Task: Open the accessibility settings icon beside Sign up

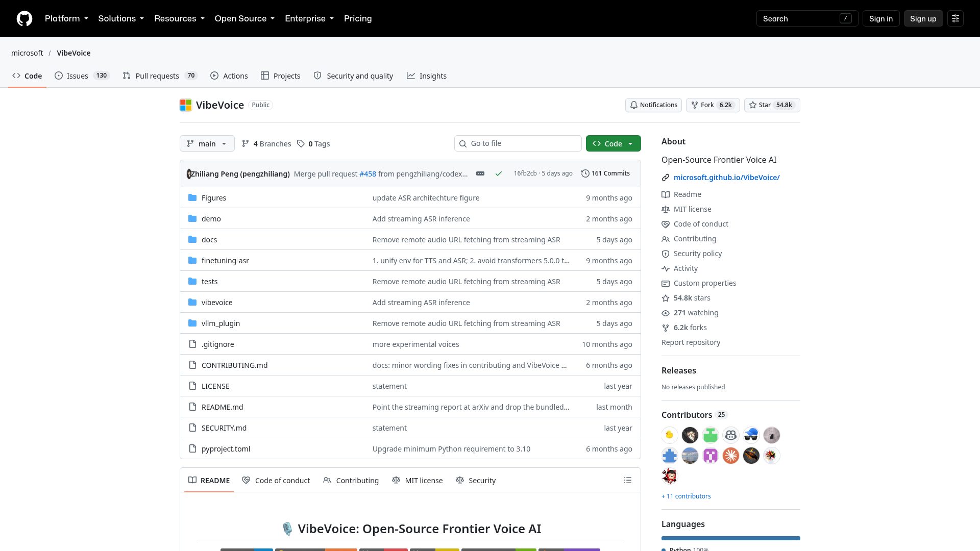Action: click(955, 18)
